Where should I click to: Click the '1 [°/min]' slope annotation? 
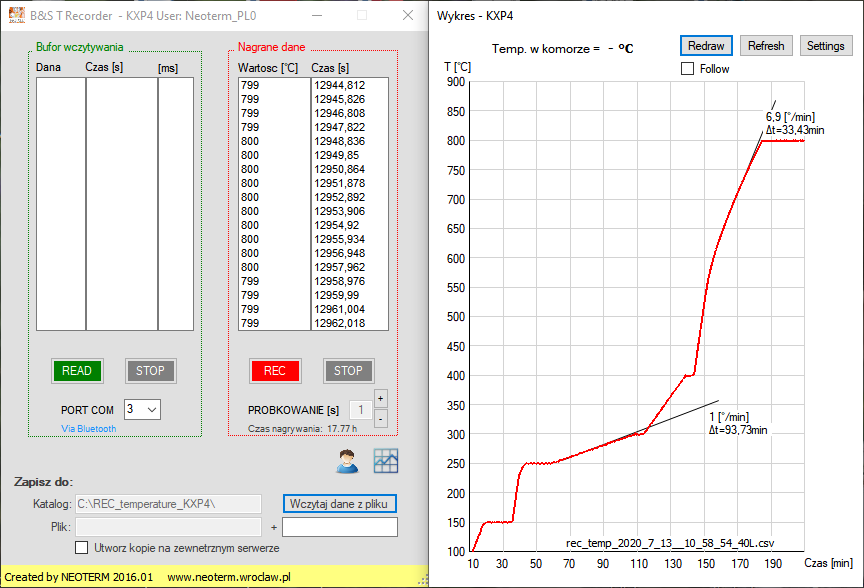[x=729, y=417]
